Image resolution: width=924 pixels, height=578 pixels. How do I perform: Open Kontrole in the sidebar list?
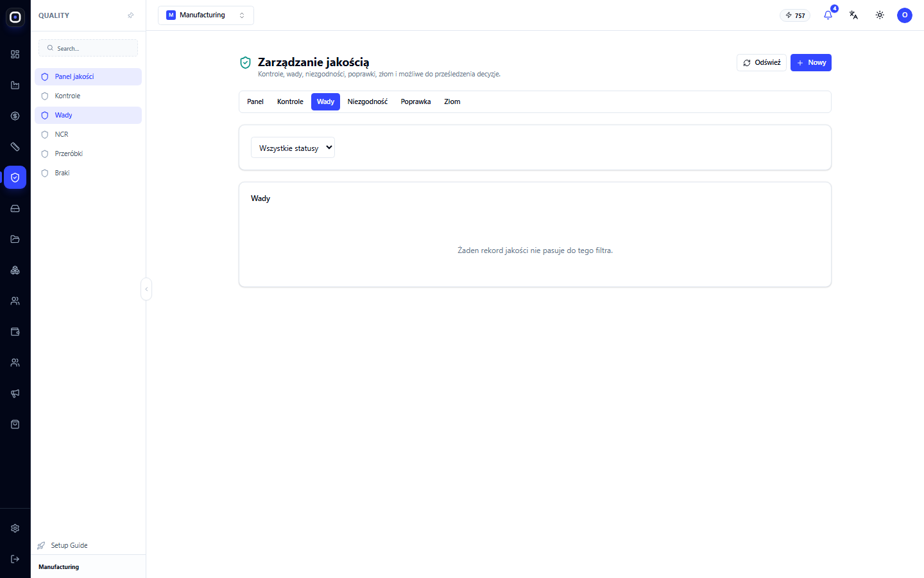point(88,96)
